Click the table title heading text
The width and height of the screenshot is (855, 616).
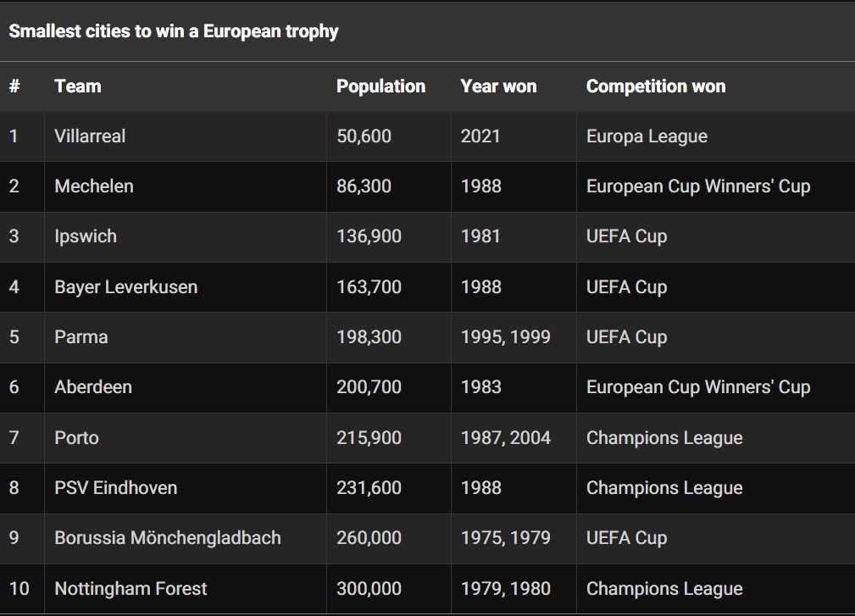174,31
